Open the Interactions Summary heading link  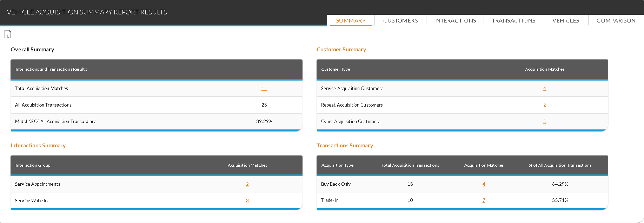point(38,146)
